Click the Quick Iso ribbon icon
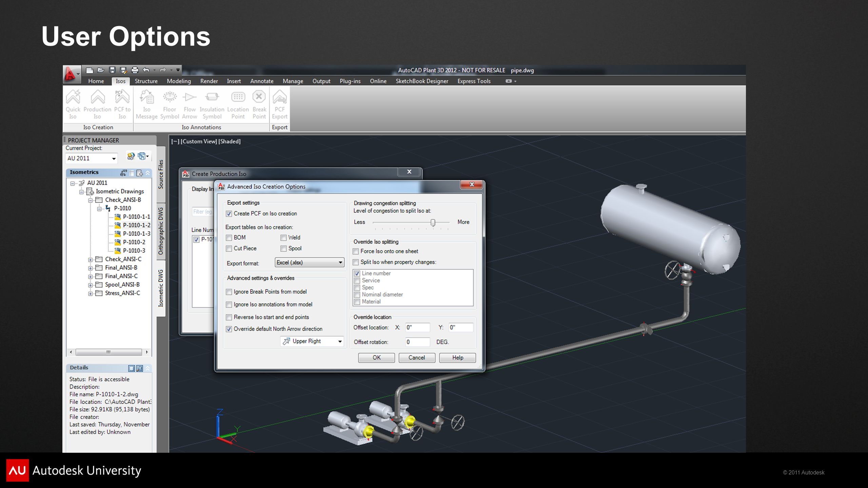Viewport: 868px width, 488px height. click(73, 104)
